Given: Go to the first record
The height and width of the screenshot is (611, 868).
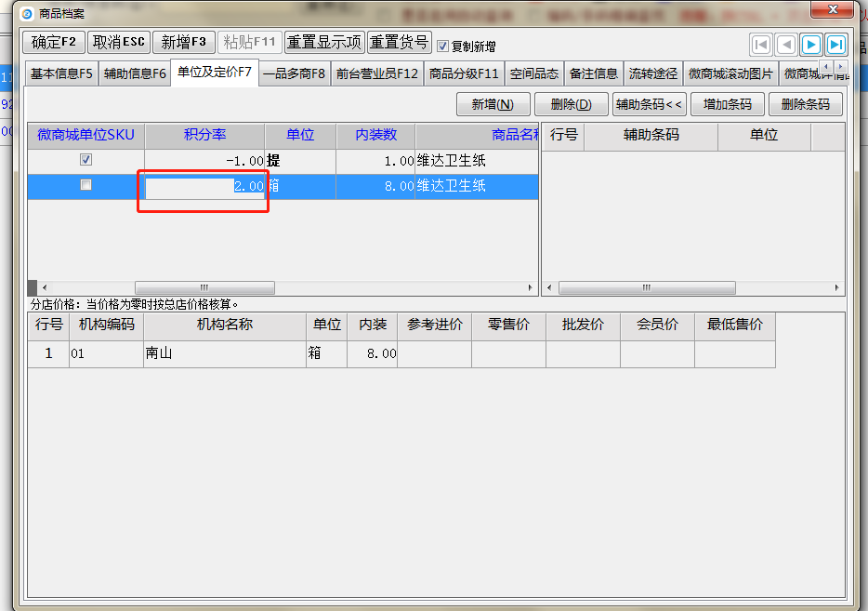Looking at the screenshot, I should point(761,44).
